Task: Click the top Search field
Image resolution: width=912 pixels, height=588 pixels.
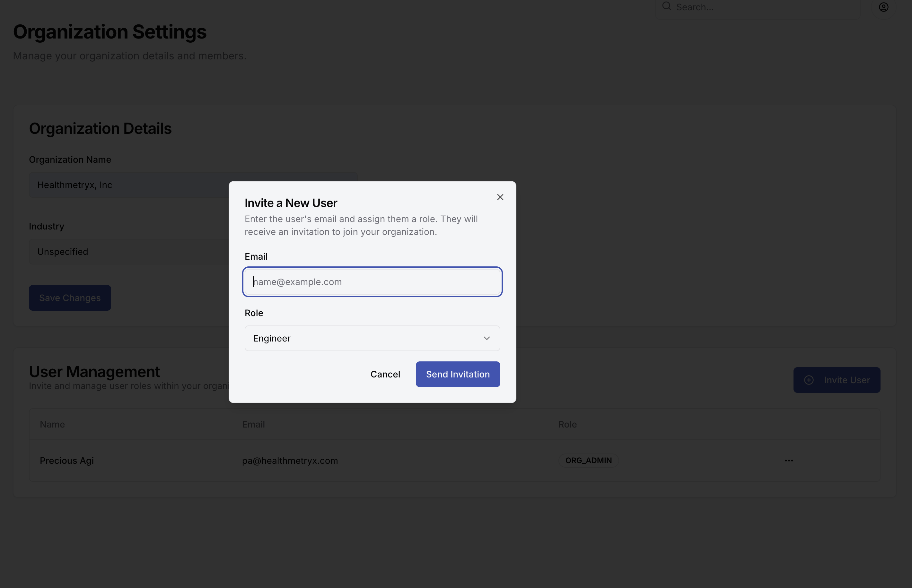Action: [x=760, y=8]
